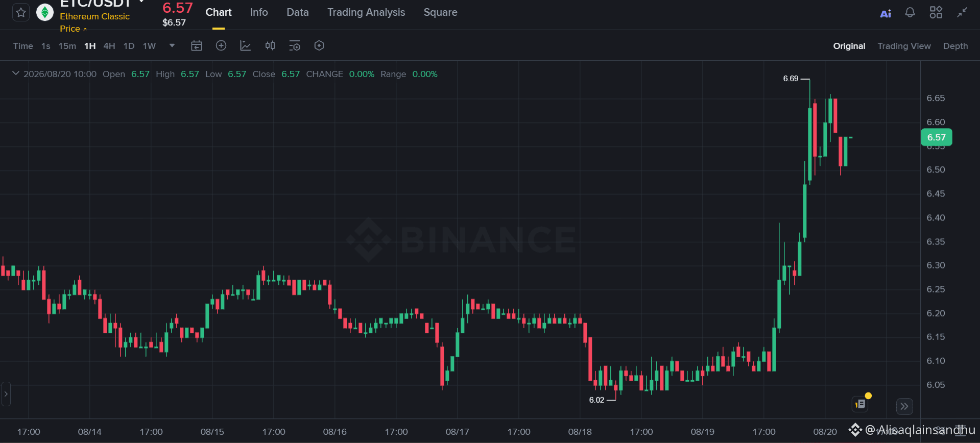Screen dimensions: 980x443
Task: Switch to the Depth chart view
Action: (x=955, y=46)
